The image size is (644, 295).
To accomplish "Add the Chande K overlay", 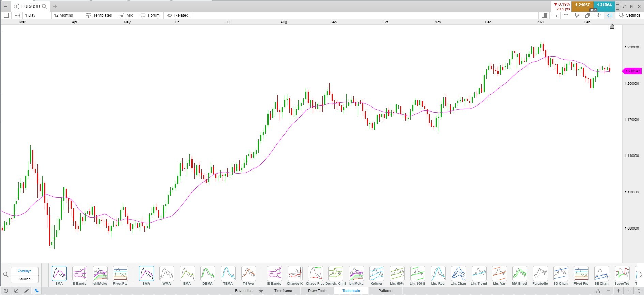I will coord(295,276).
